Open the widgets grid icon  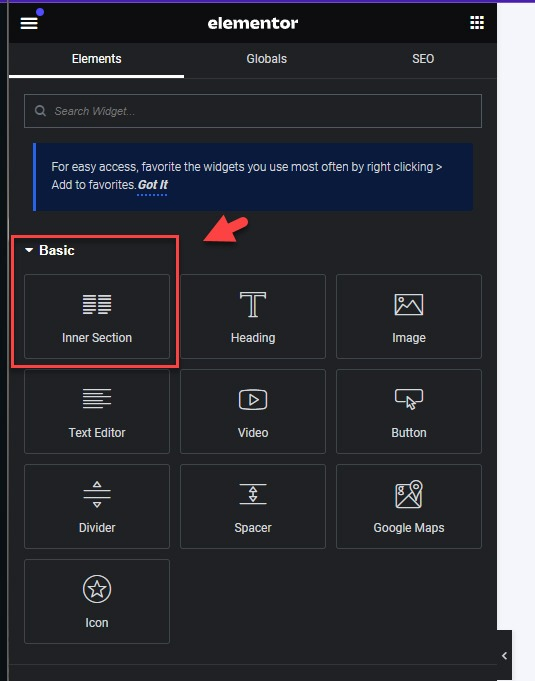[477, 23]
